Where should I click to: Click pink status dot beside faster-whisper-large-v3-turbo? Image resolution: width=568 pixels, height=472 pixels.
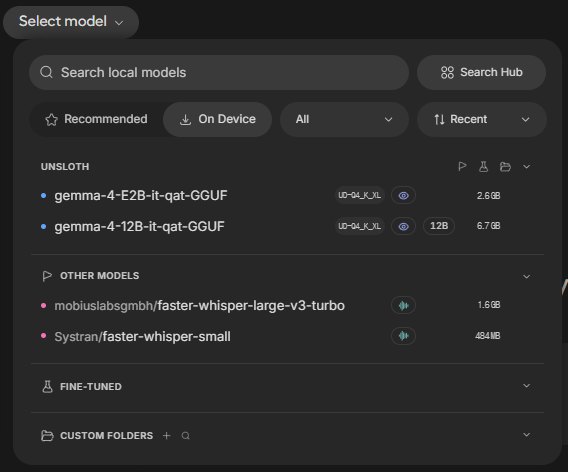[43, 305]
